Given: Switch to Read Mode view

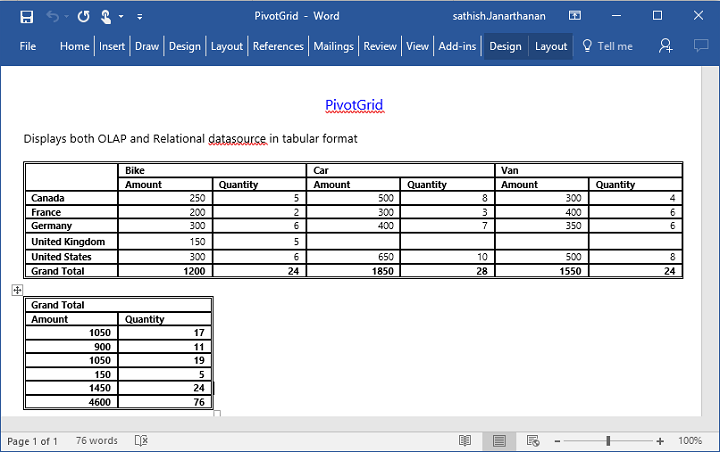Looking at the screenshot, I should coord(465,441).
